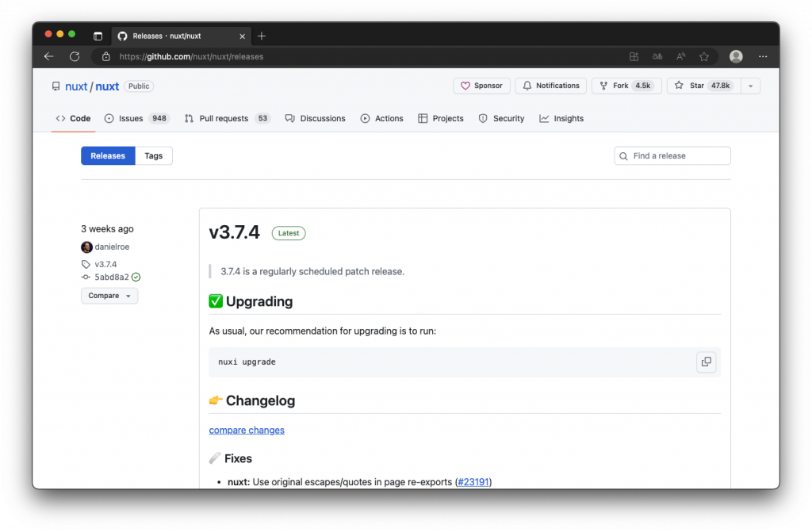Open danielroe's profile link
Image resolution: width=812 pixels, height=532 pixels.
pyautogui.click(x=112, y=247)
